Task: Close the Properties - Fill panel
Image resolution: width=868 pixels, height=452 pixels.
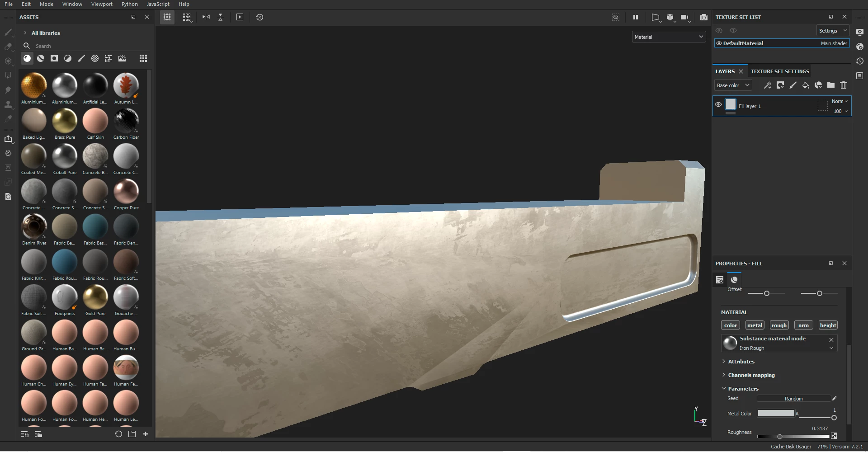Action: click(844, 263)
